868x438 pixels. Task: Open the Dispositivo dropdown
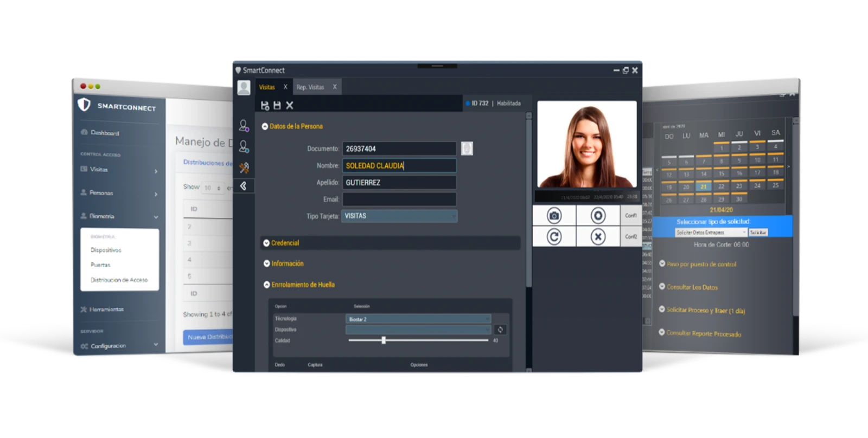[418, 330]
